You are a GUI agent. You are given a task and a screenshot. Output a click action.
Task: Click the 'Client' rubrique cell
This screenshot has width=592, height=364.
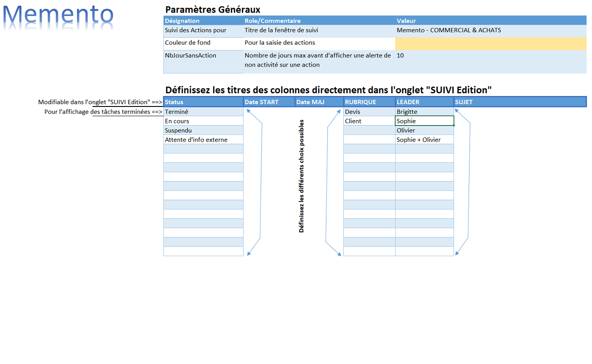coord(369,121)
